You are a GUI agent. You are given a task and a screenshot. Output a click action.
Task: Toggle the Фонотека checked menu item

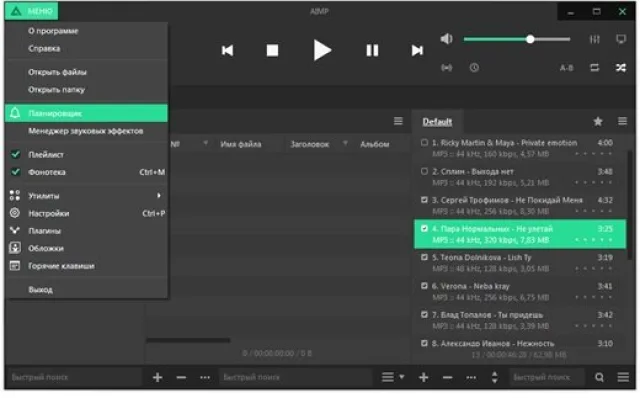click(86, 172)
